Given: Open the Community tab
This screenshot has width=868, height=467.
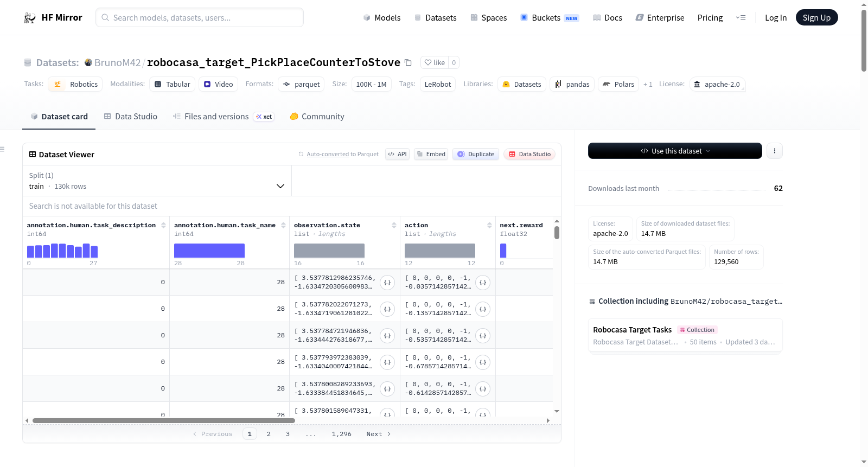Looking at the screenshot, I should (317, 117).
